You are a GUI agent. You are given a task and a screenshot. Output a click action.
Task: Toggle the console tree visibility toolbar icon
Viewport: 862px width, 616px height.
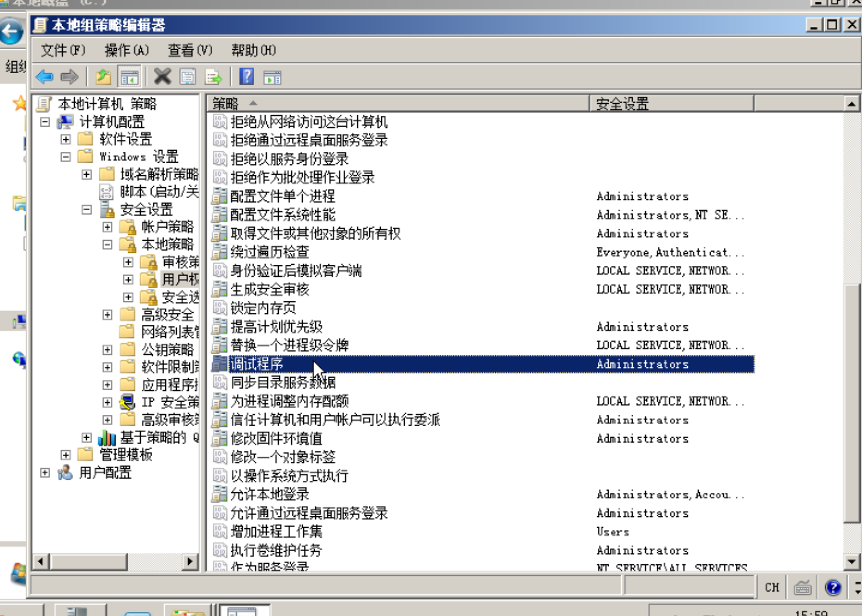coord(130,77)
